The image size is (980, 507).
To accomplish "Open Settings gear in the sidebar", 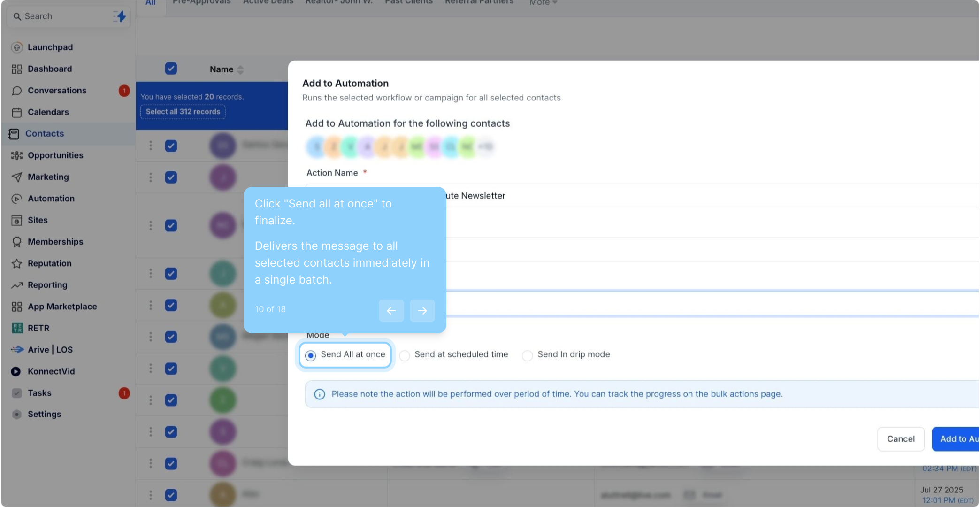I will pos(17,414).
